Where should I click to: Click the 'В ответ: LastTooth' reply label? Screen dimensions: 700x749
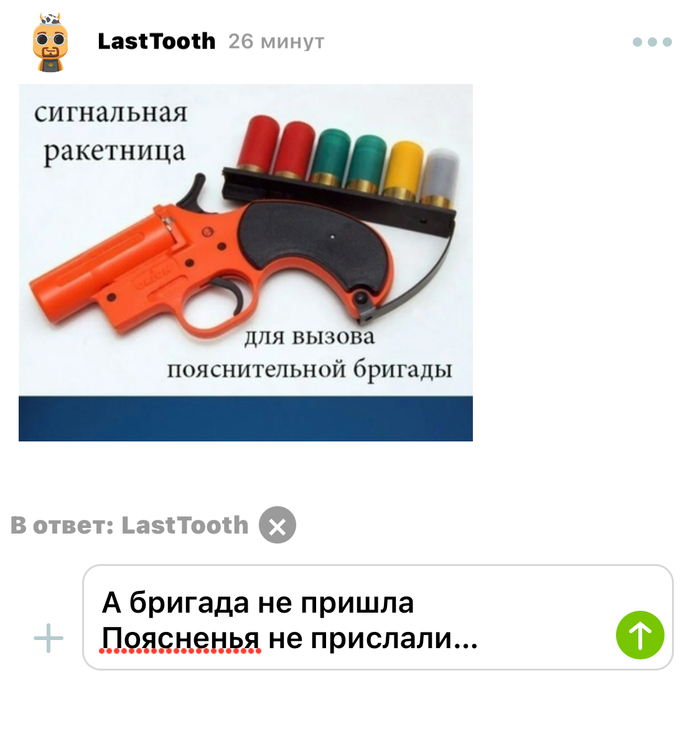129,525
